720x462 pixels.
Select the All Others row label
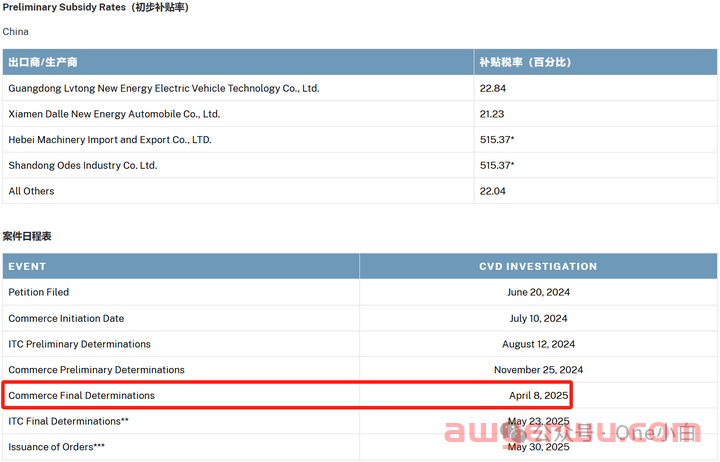[x=31, y=191]
